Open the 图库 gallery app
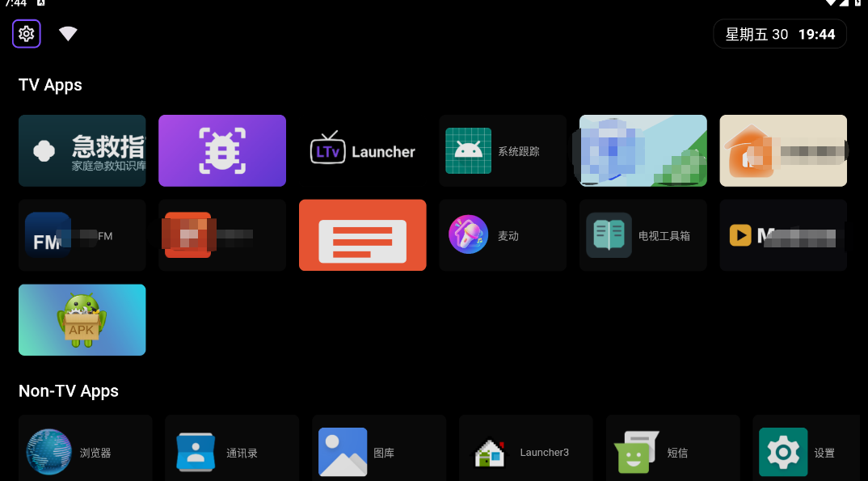The height and width of the screenshot is (481, 868). [x=379, y=449]
